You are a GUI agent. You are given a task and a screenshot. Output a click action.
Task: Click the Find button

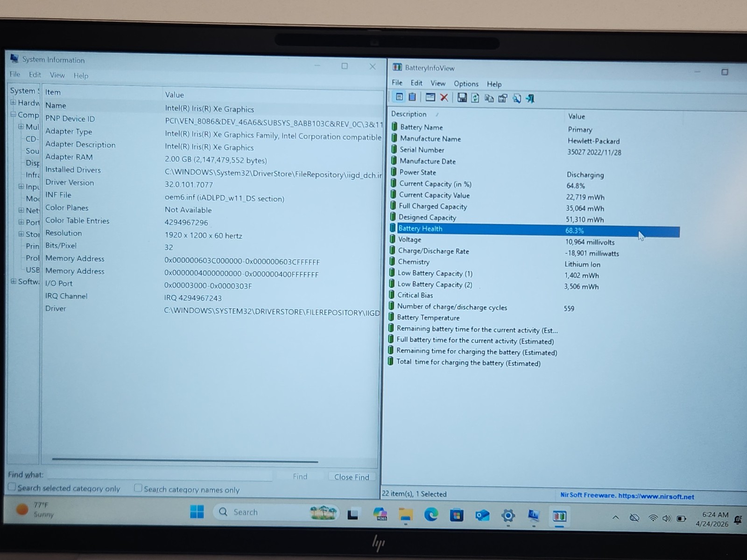300,476
